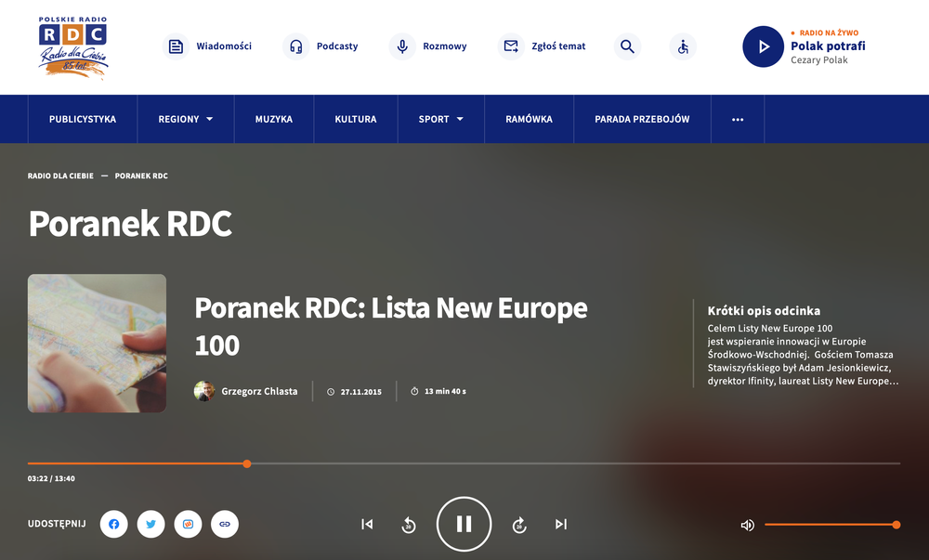Play live radio with round play button
Viewport: 929px width, 560px height.
[763, 46]
